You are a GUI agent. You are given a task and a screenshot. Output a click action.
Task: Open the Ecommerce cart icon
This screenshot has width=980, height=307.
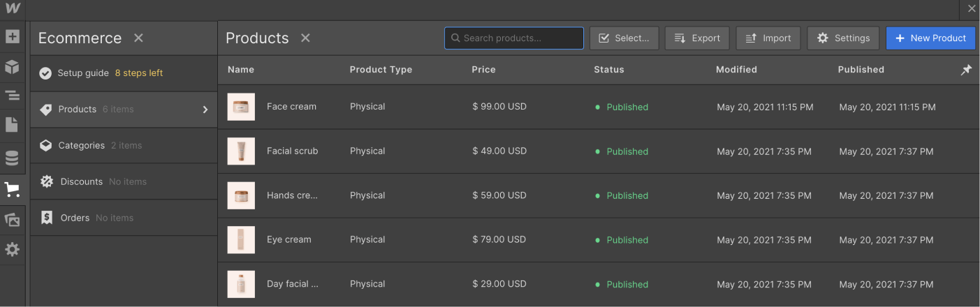tap(12, 189)
